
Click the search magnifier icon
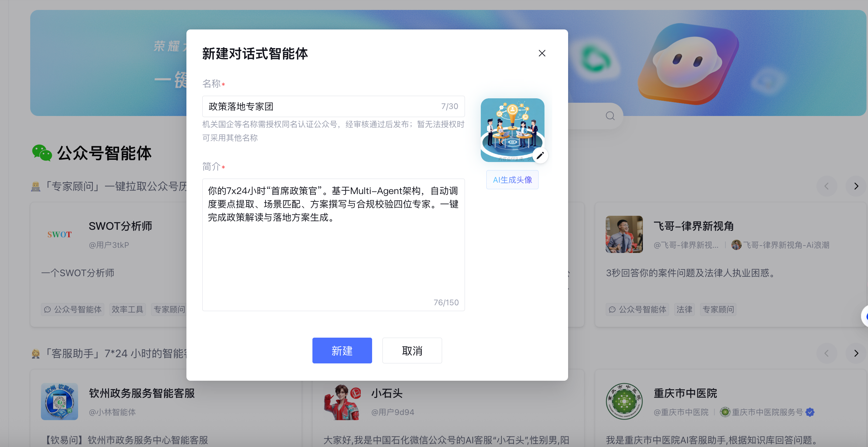coord(610,116)
